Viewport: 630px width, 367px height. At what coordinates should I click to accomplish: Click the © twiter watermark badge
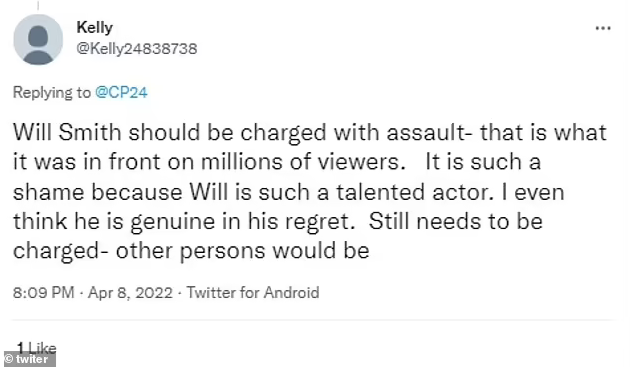(x=30, y=359)
